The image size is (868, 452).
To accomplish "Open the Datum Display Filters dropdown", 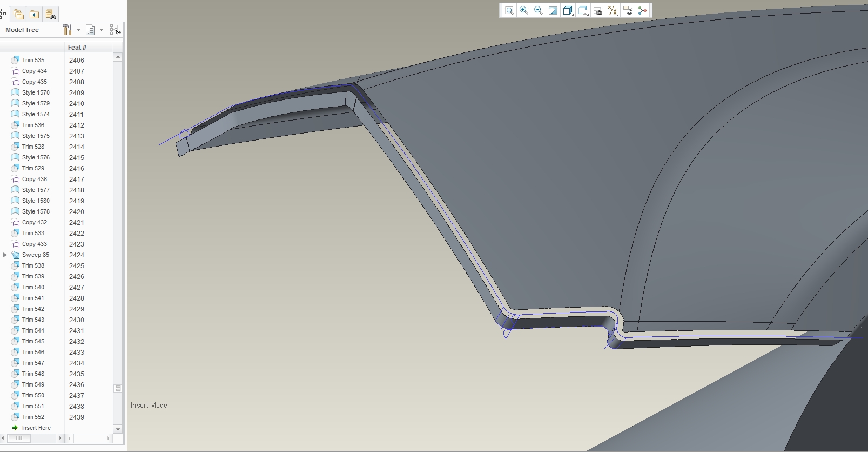I will [613, 10].
